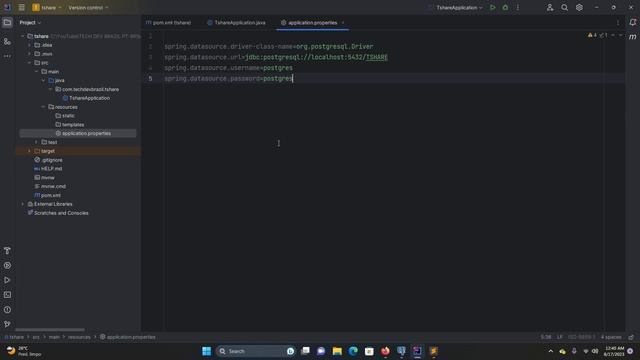Image resolution: width=640 pixels, height=360 pixels.
Task: Open the Terminal tool window
Action: [7, 295]
